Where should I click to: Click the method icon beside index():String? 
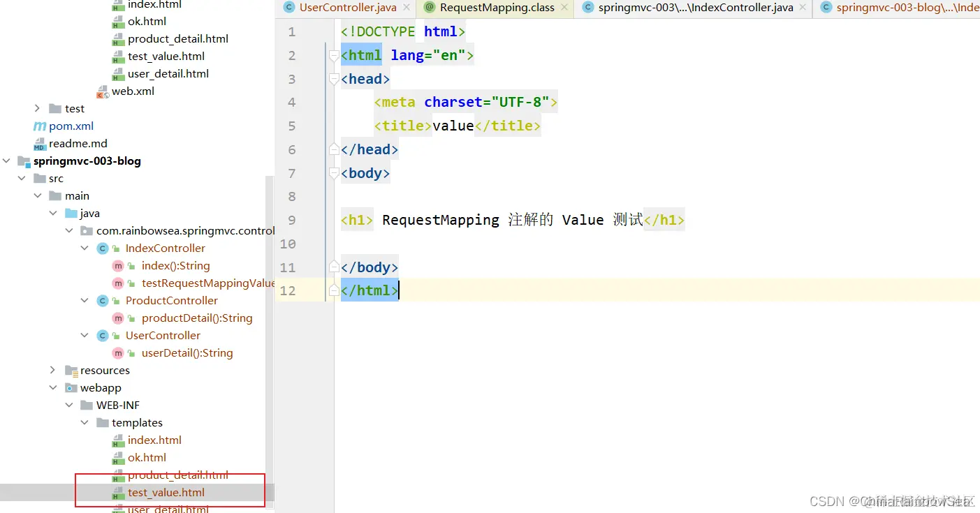point(118,265)
